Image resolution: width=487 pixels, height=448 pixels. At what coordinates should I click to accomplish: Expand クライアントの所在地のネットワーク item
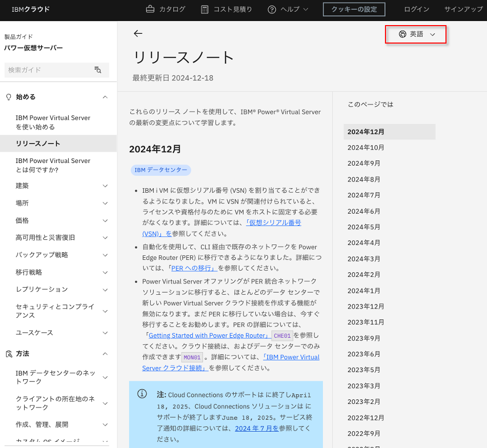[x=105, y=403]
